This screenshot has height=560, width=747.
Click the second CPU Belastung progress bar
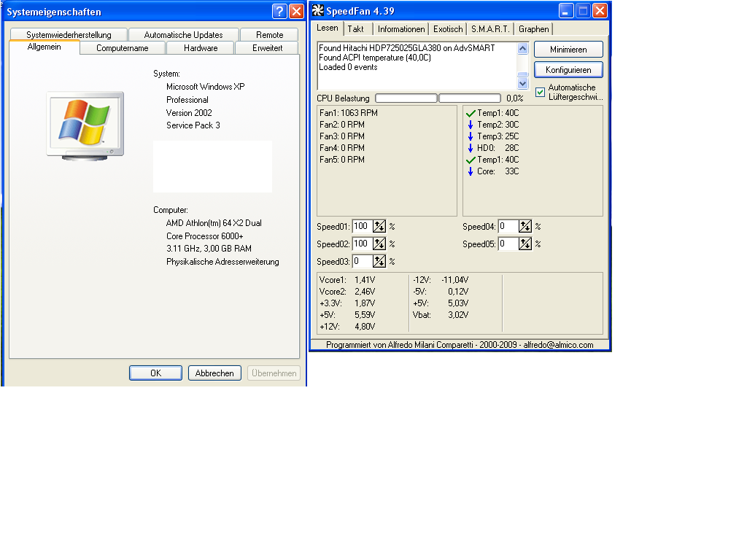[x=470, y=98]
